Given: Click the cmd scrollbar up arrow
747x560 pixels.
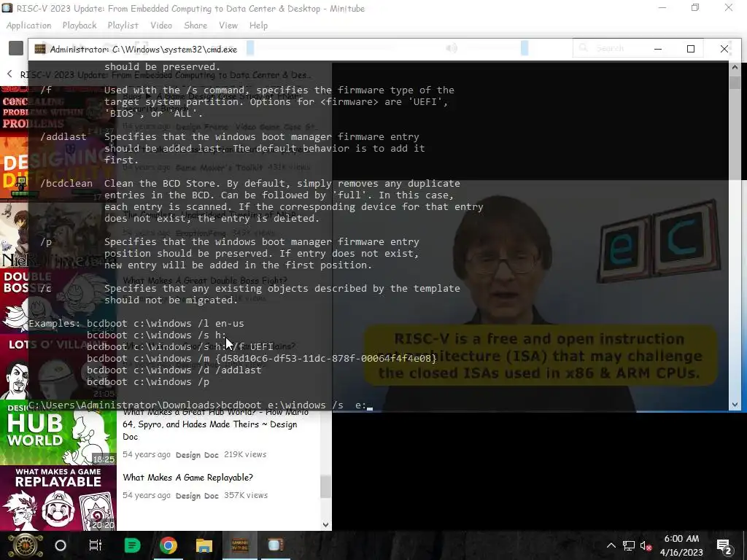Looking at the screenshot, I should click(735, 67).
